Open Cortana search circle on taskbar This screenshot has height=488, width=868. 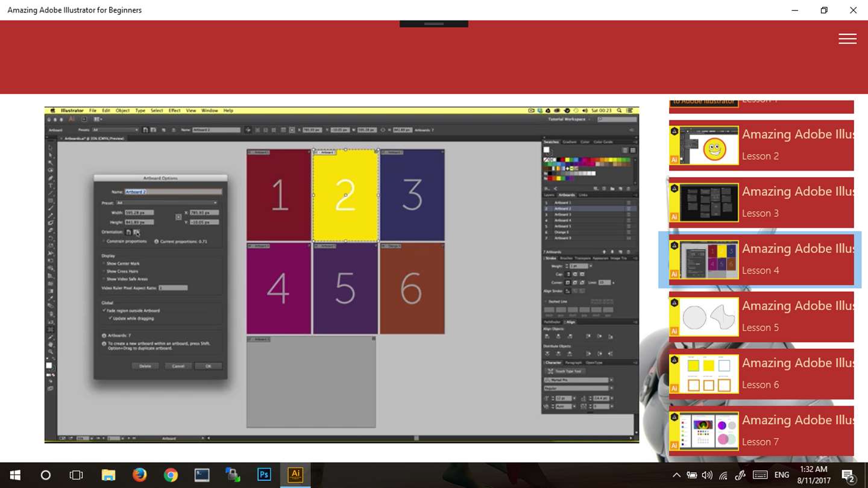coord(45,475)
